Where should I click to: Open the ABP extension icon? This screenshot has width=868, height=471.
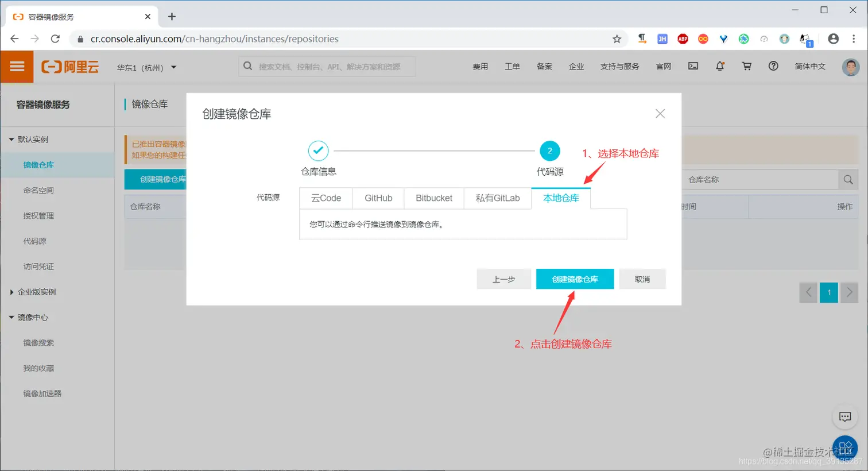tap(683, 39)
